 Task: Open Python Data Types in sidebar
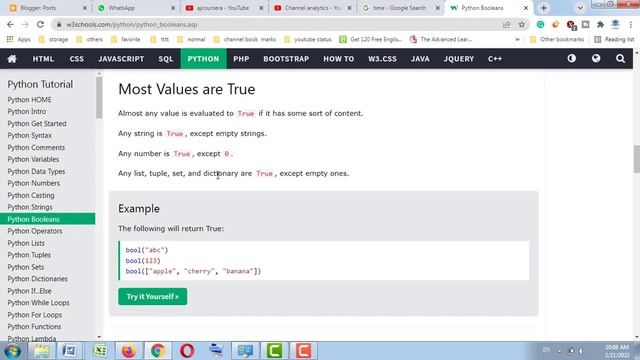36,171
